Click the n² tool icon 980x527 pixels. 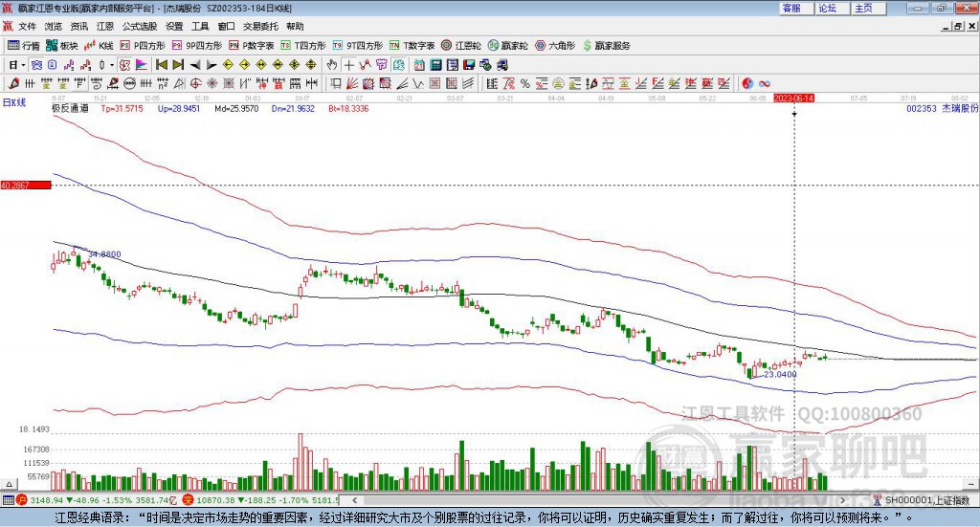[x=163, y=83]
